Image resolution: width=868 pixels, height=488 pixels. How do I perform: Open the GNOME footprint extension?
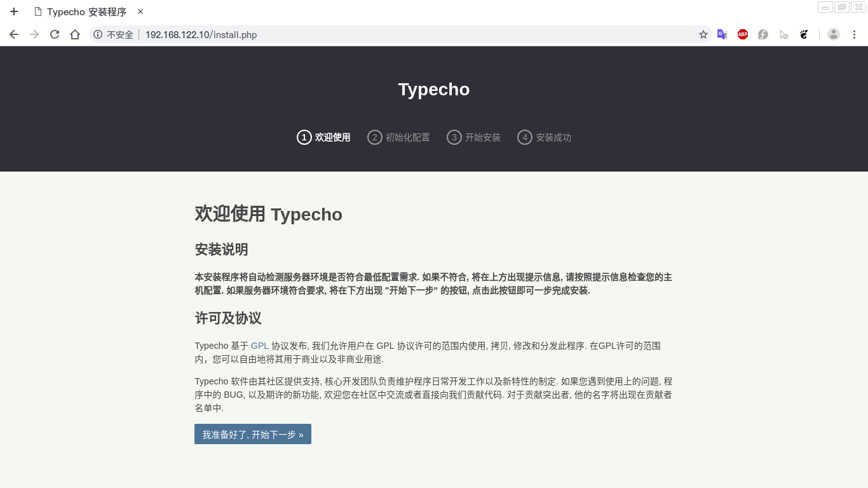click(x=804, y=34)
